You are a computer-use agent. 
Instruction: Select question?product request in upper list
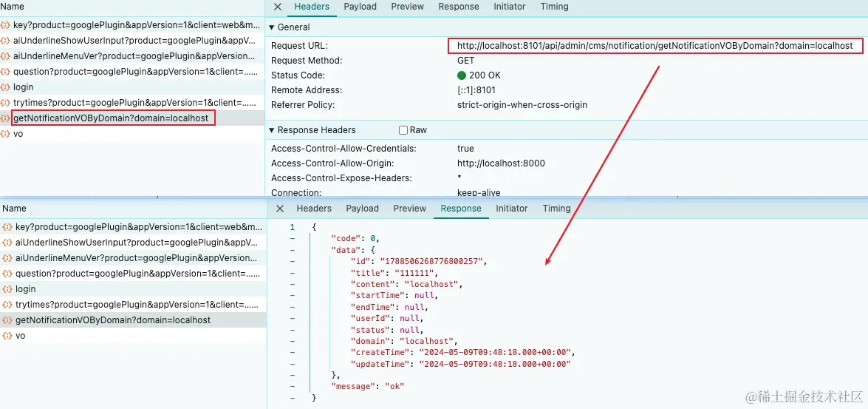(133, 72)
